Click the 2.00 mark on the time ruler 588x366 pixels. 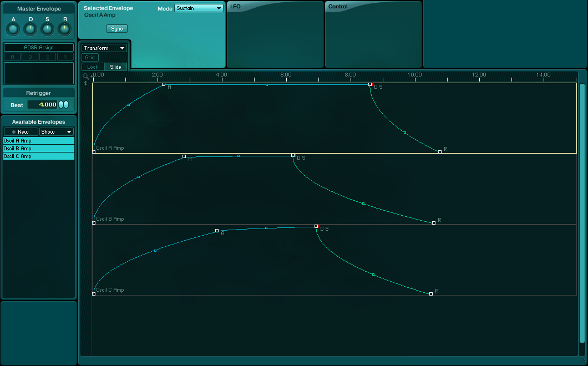157,75
